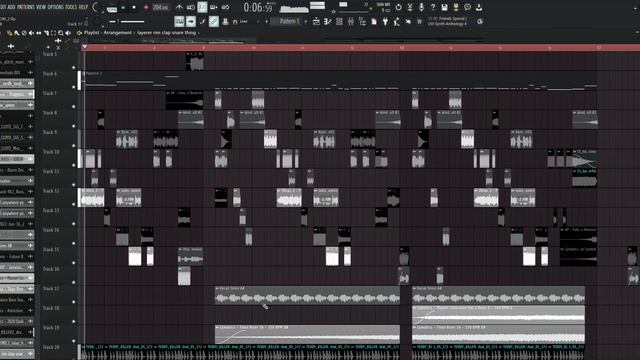Toggle the metronome icon
The image size is (640, 360).
(x=180, y=7)
